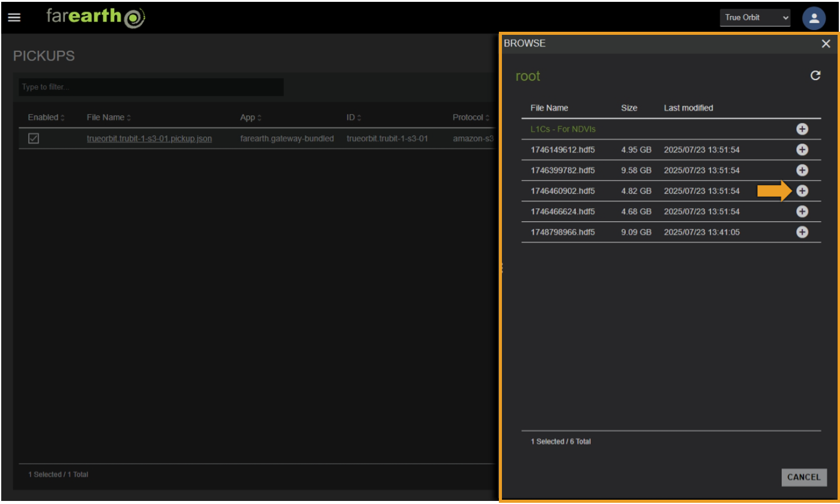The image size is (840, 504).
Task: Add file 1746466624.hdf5 with plus icon
Action: (x=802, y=211)
